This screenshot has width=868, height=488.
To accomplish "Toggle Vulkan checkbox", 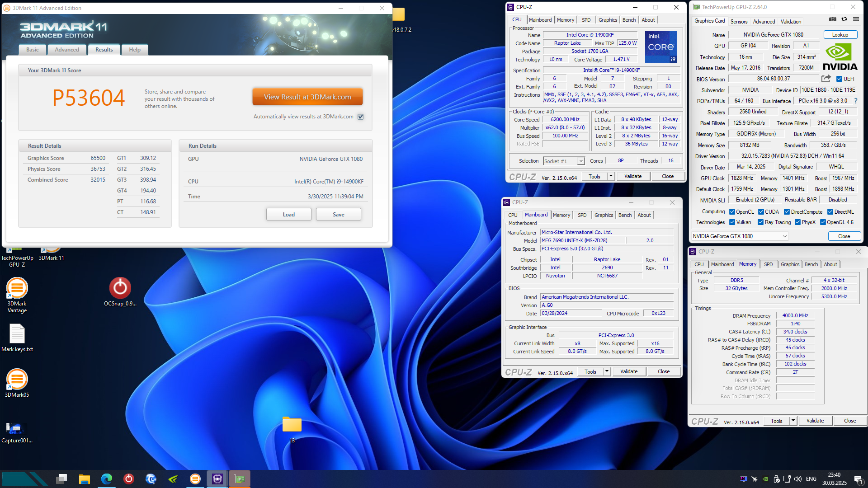I will click(x=732, y=222).
